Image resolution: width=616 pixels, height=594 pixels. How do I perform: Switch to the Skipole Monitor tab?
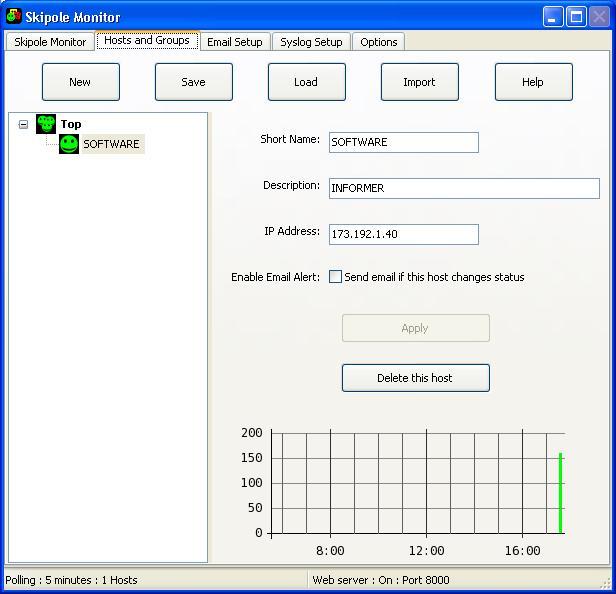click(50, 42)
